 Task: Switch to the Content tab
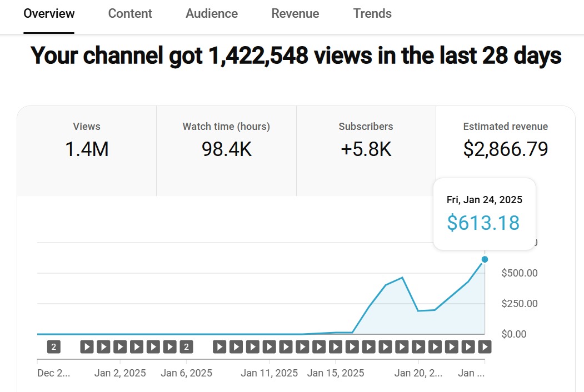point(130,13)
